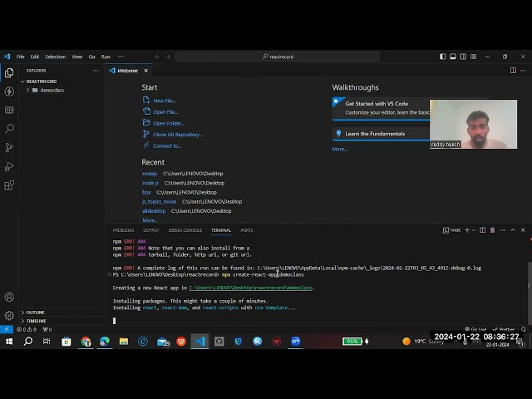Click the Connect to link
Image resolution: width=532 pixels, height=399 pixels.
click(x=167, y=146)
